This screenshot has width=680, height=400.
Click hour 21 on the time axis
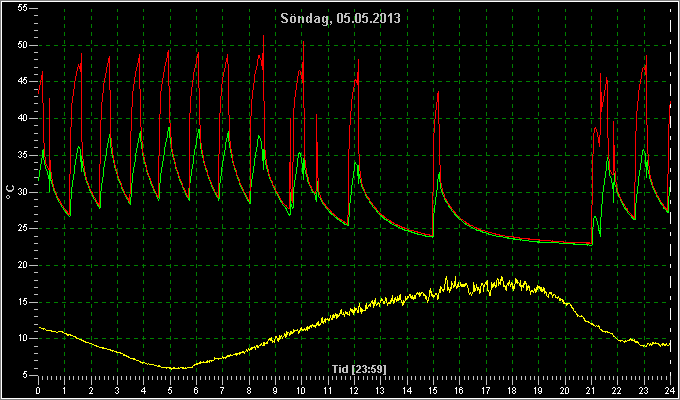591,390
